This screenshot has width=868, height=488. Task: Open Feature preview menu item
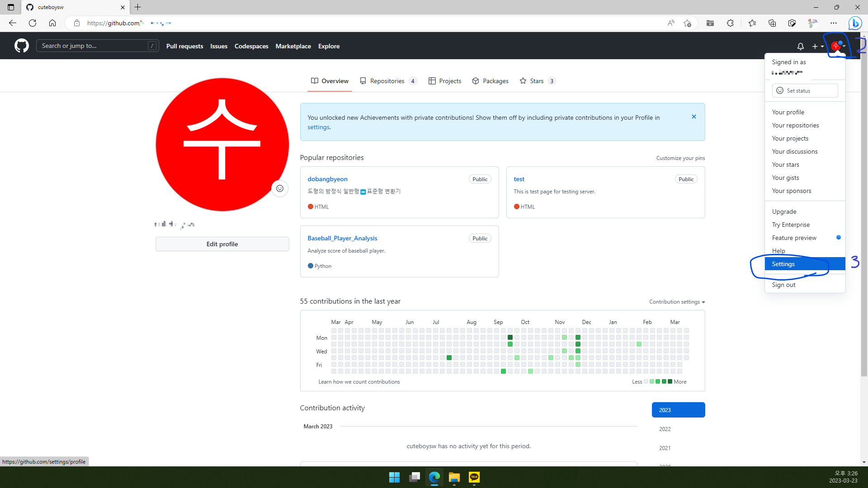805,238
